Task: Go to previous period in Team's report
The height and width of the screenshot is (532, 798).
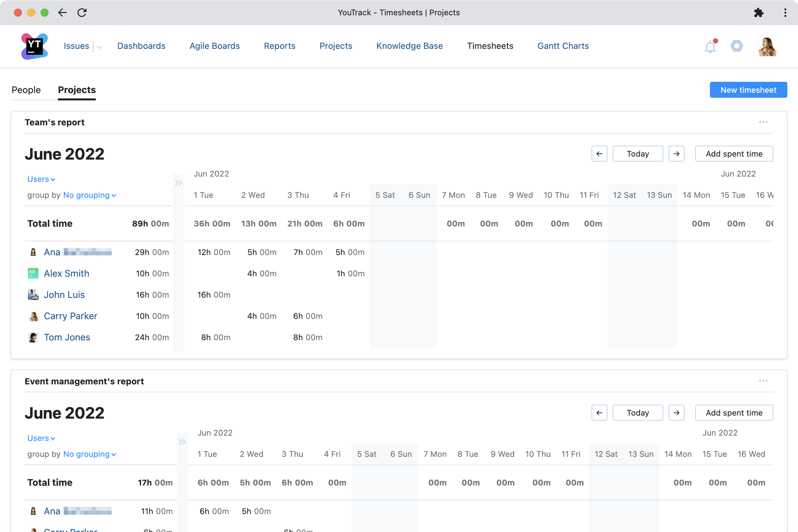Action: pyautogui.click(x=599, y=153)
